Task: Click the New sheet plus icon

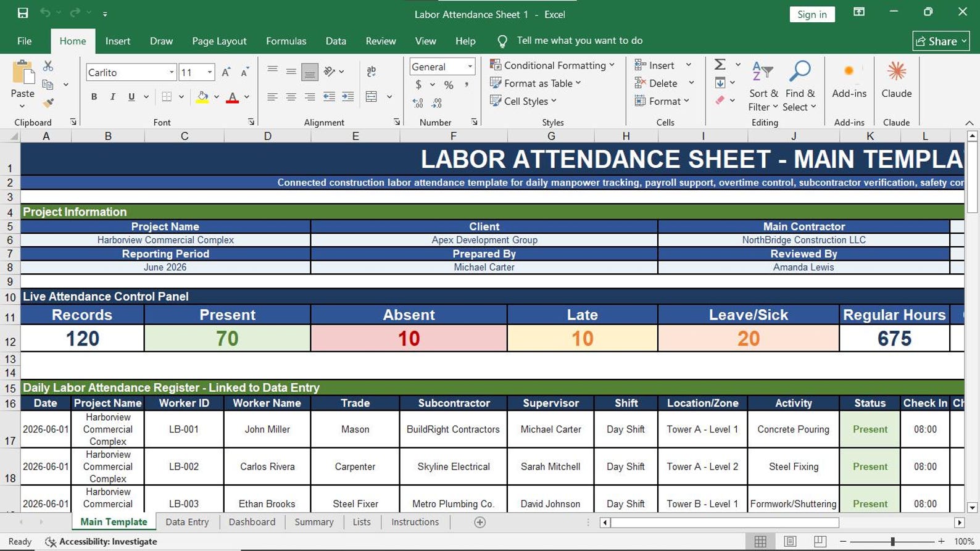Action: 480,522
